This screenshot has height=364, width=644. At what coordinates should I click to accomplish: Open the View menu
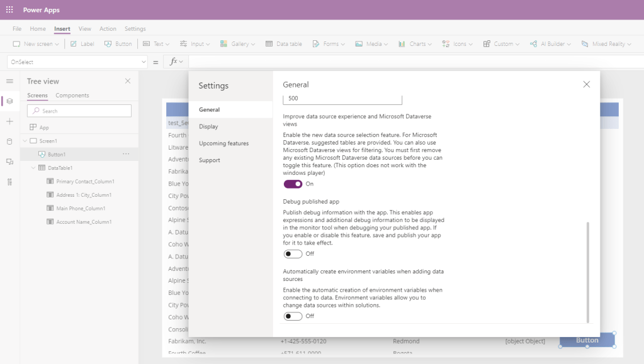84,29
